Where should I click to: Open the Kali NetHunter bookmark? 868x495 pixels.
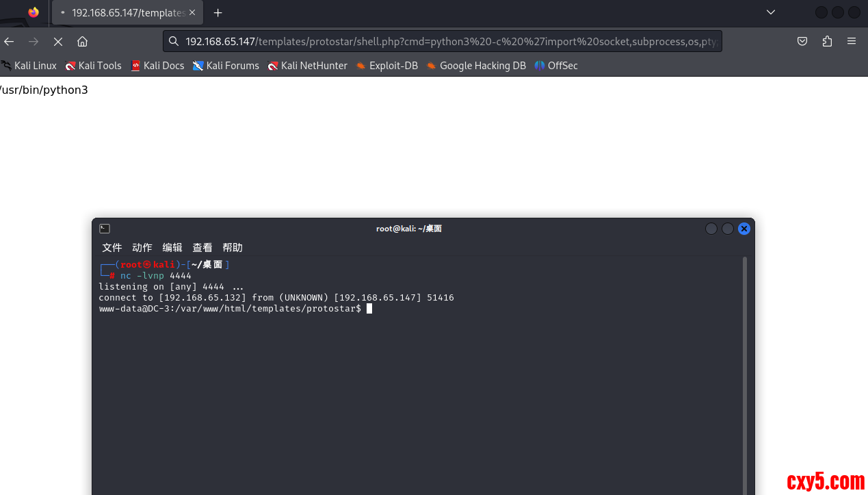click(x=308, y=66)
